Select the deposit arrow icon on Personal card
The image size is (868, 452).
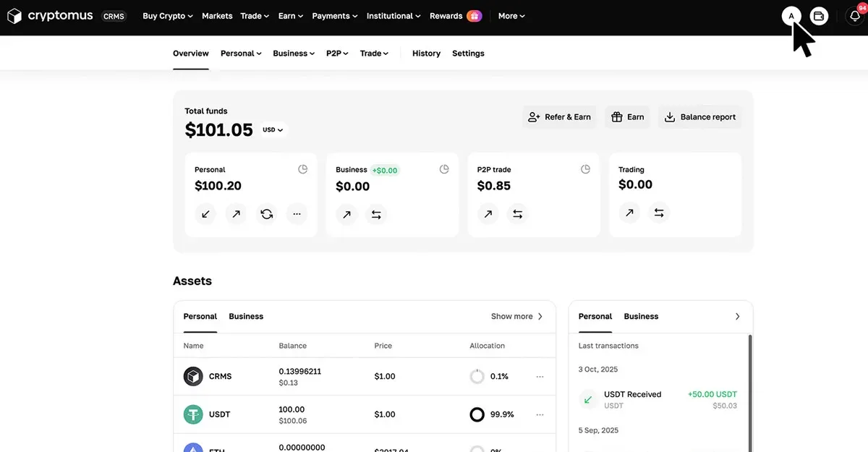click(205, 214)
